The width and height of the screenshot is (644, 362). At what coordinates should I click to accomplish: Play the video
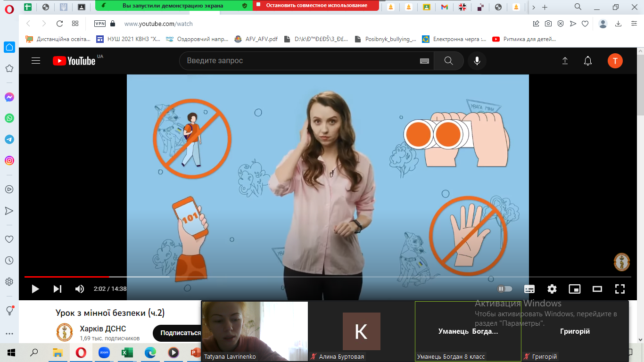(35, 289)
